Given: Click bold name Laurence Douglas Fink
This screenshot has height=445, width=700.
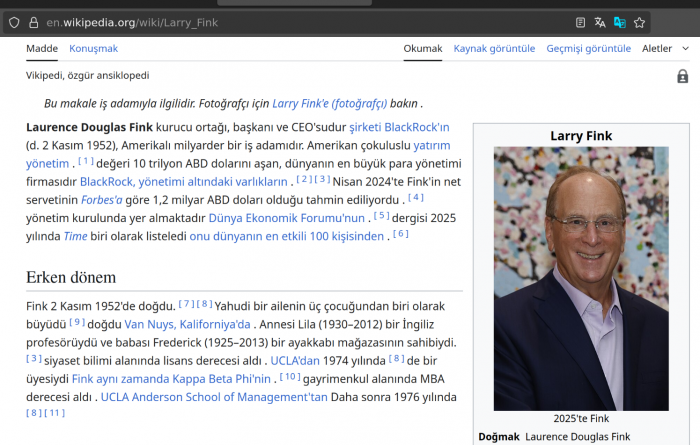Looking at the screenshot, I should coord(89,127).
